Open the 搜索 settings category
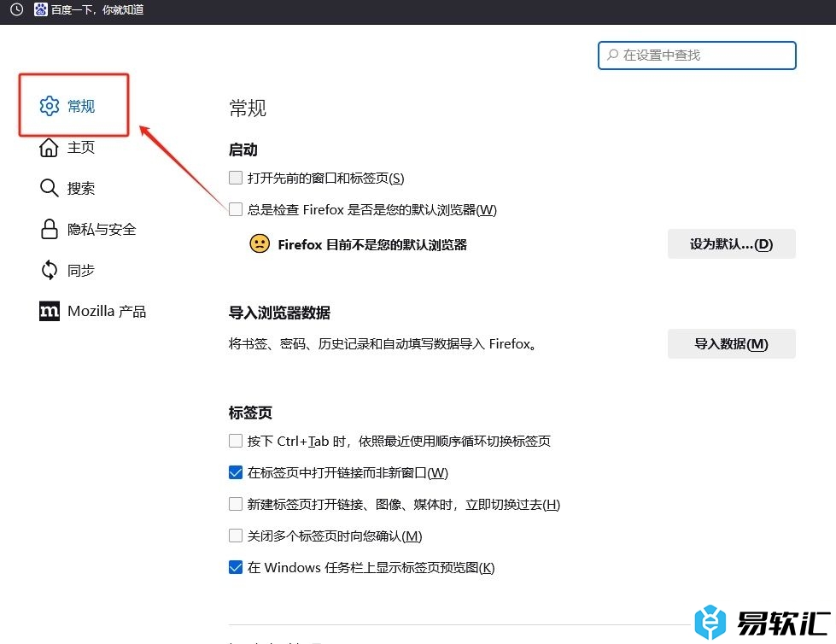This screenshot has height=644, width=836. 67,188
